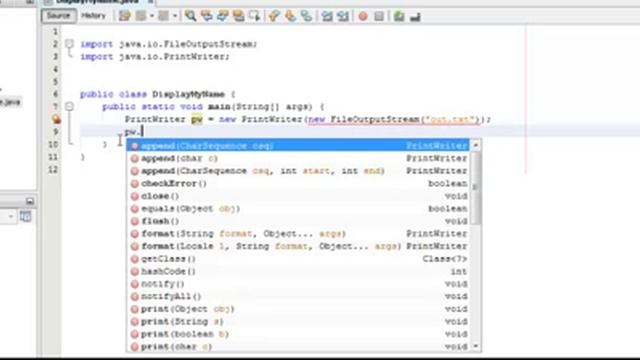Image resolution: width=640 pixels, height=360 pixels.
Task: Pick checkError() from the completion list
Action: pyautogui.click(x=298, y=184)
